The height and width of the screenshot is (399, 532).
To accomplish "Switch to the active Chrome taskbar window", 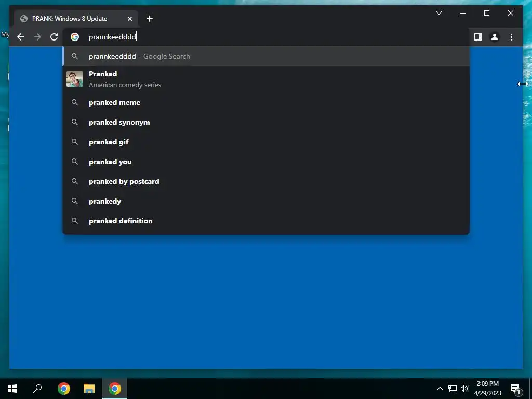I will (115, 389).
